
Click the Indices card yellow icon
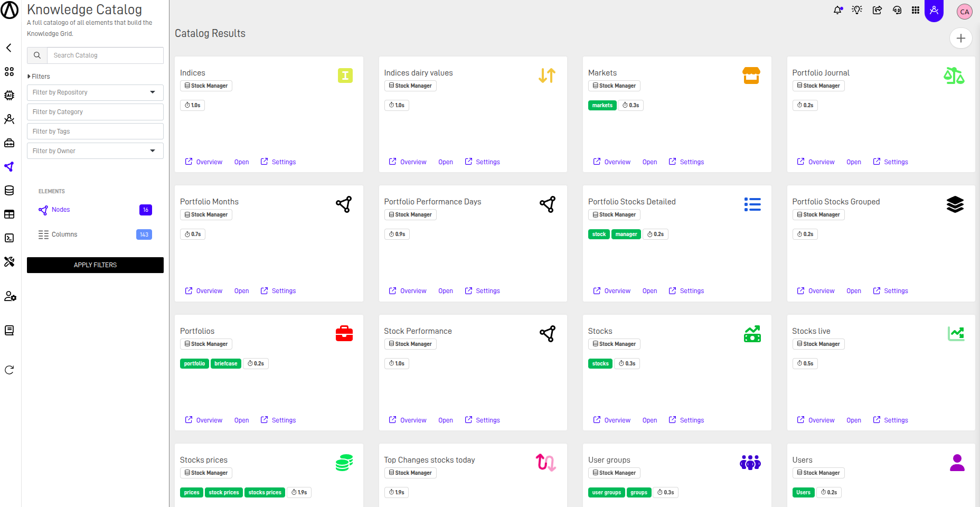[345, 76]
